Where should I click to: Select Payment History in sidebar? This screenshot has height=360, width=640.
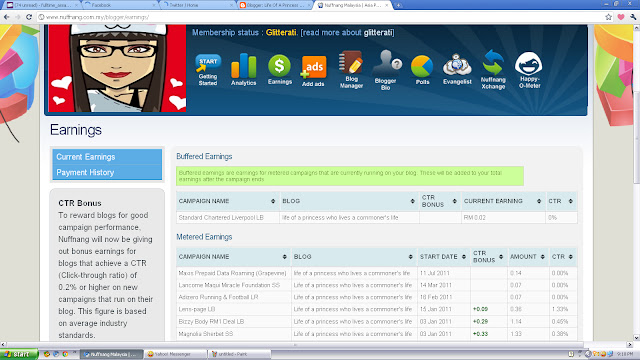point(107,172)
